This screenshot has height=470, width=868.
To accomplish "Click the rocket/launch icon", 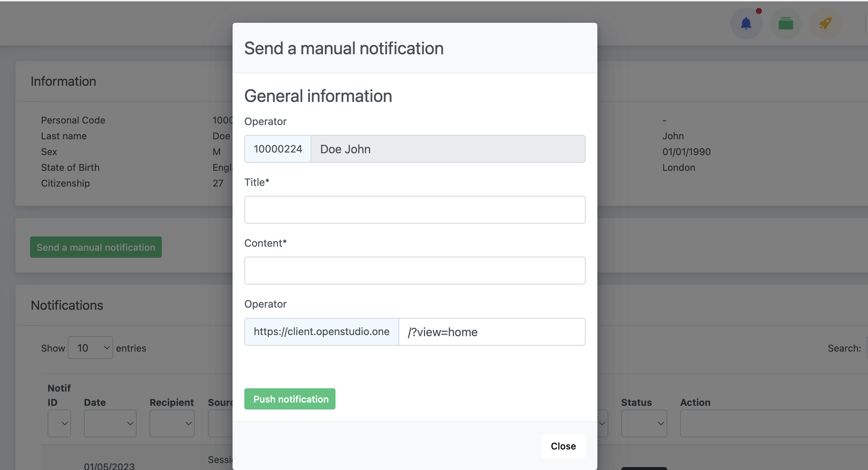I will point(825,23).
